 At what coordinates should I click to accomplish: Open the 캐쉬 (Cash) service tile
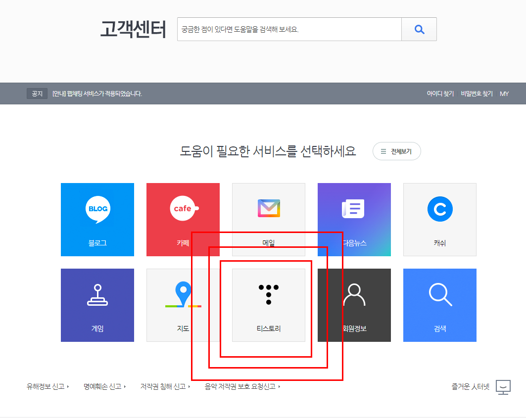tap(439, 219)
